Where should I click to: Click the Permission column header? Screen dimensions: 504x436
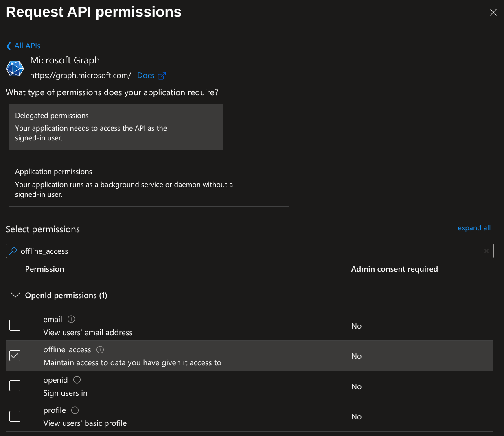pos(45,269)
